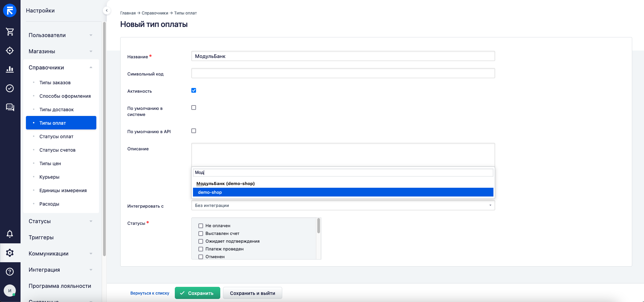Click the dropdown search field containing Мод
Image resolution: width=644 pixels, height=302 pixels.
(x=343, y=172)
